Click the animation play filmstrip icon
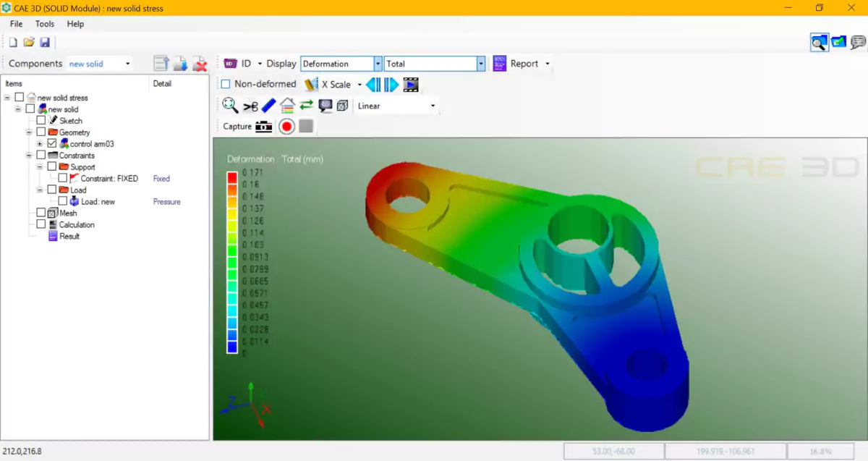This screenshot has height=461, width=868. coord(411,84)
